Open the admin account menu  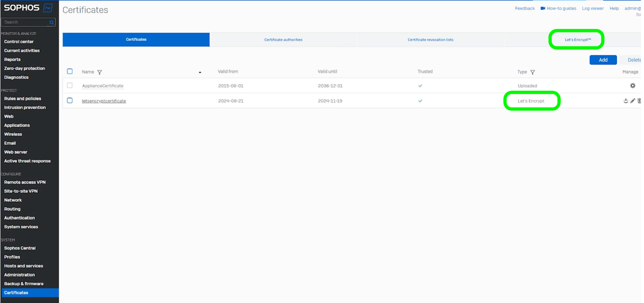click(633, 8)
